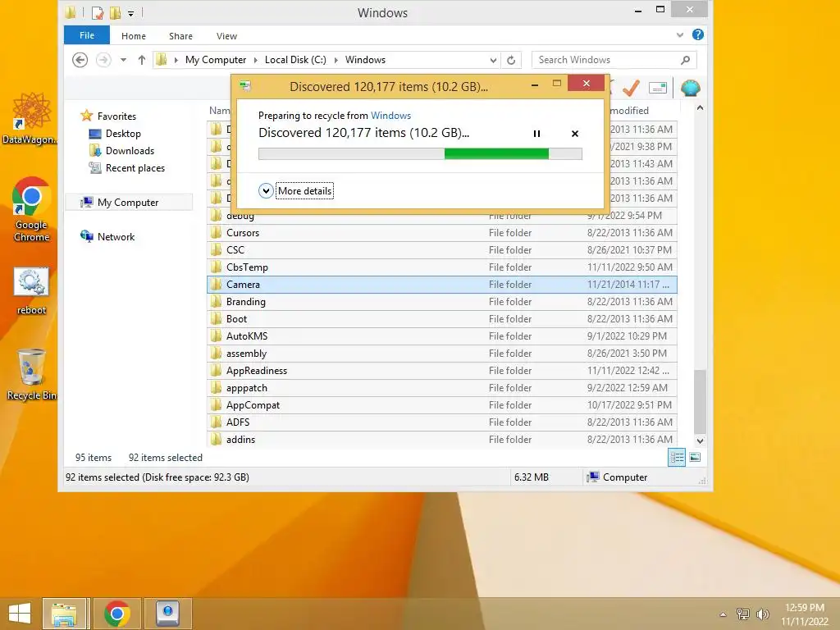Open the DataWagon desktop shortcut

tap(32, 119)
